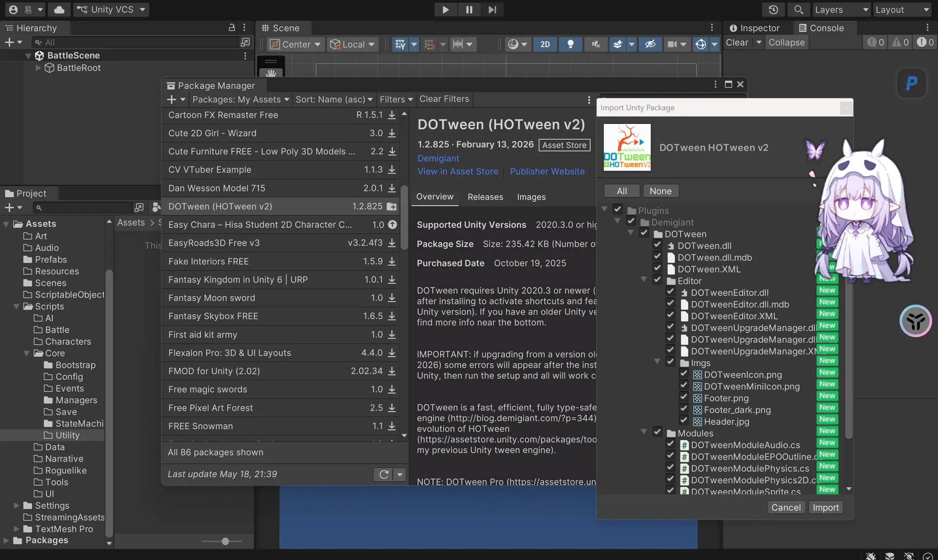Refresh the Package Manager list
938x560 pixels.
tap(384, 474)
